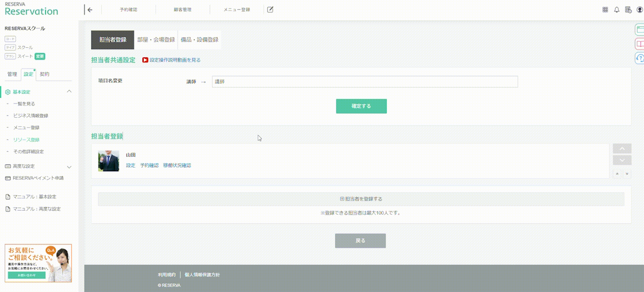
Task: Click お問い合わせ button in banner
Action: coord(27,275)
